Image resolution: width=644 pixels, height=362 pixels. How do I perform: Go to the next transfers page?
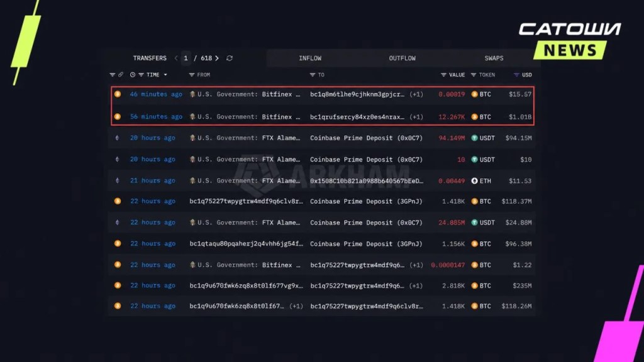(x=217, y=58)
